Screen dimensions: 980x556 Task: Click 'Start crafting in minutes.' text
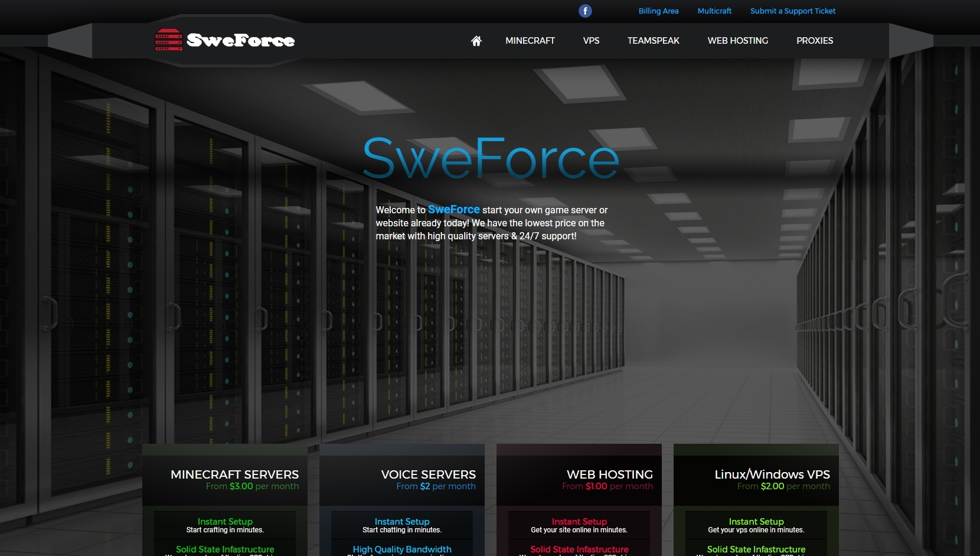point(225,530)
